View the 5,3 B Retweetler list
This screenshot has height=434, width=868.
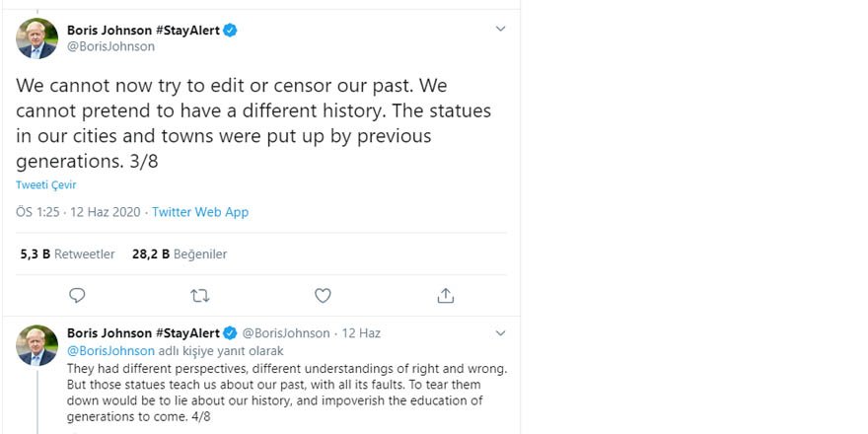(x=67, y=253)
